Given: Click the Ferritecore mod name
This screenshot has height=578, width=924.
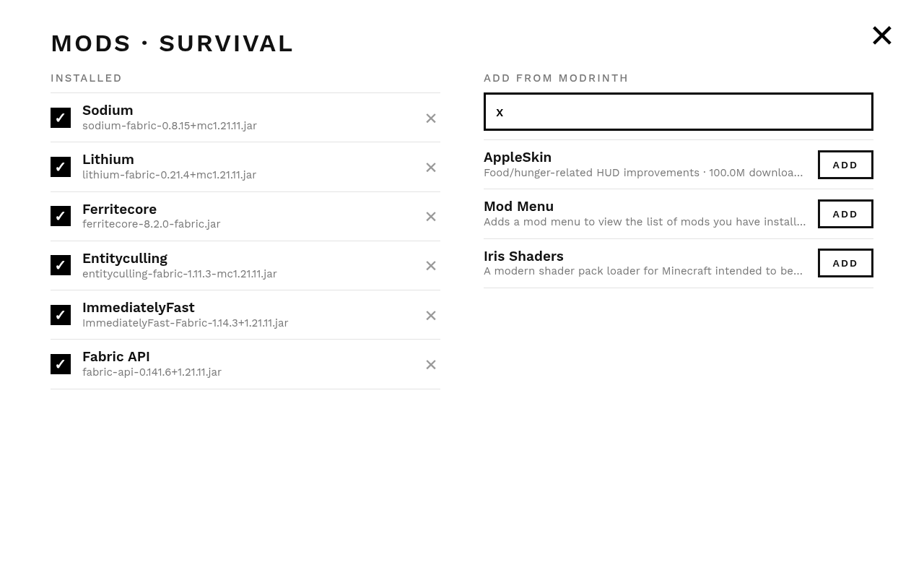Looking at the screenshot, I should click(x=119, y=210).
